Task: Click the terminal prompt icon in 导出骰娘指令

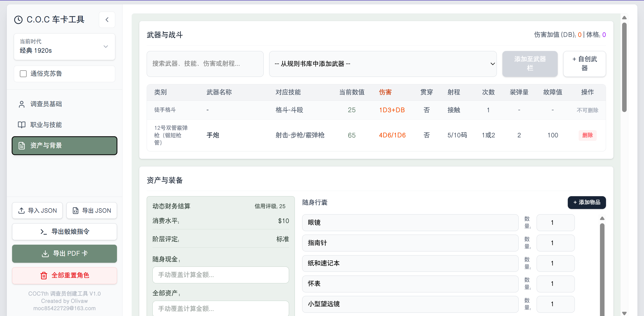Action: (x=44, y=232)
